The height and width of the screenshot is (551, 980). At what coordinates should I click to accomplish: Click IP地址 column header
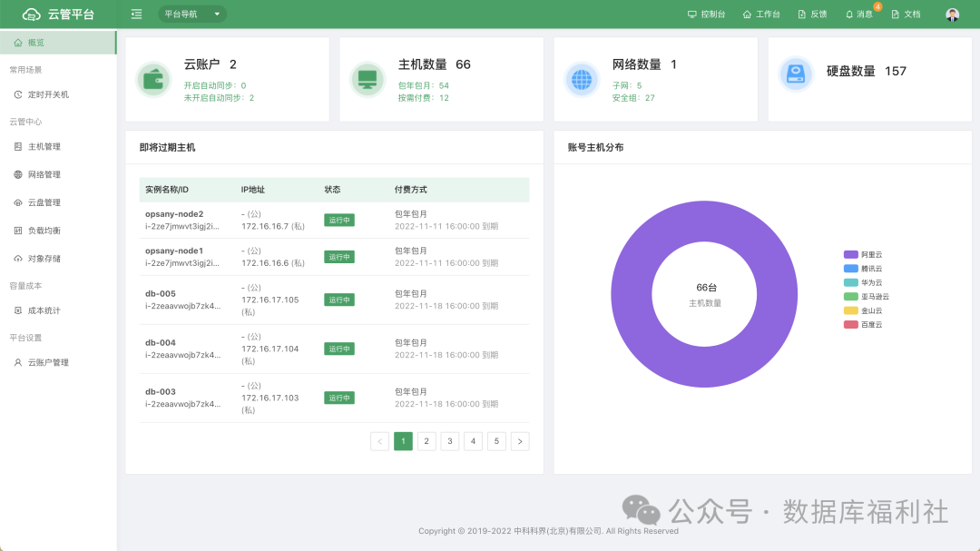pos(253,190)
